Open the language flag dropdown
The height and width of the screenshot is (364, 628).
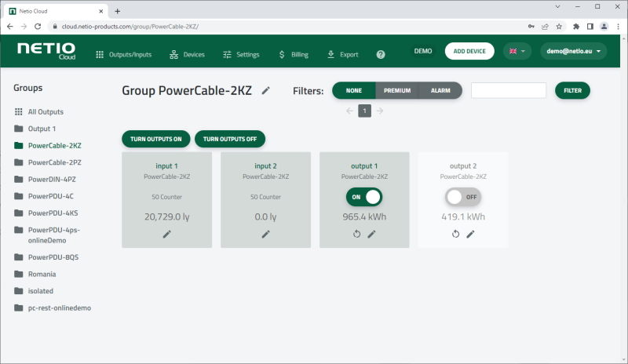(x=517, y=52)
